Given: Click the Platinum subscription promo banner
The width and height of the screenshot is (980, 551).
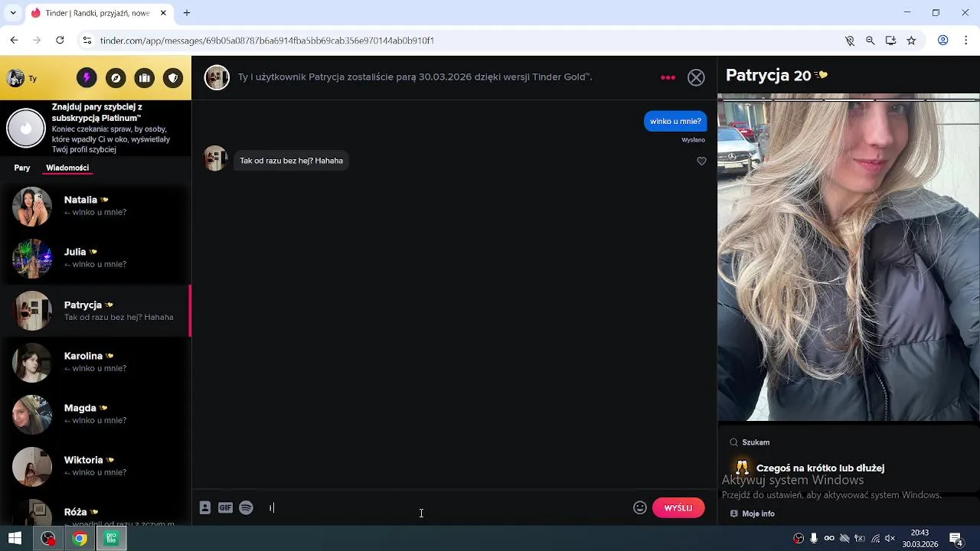Looking at the screenshot, I should (x=96, y=129).
